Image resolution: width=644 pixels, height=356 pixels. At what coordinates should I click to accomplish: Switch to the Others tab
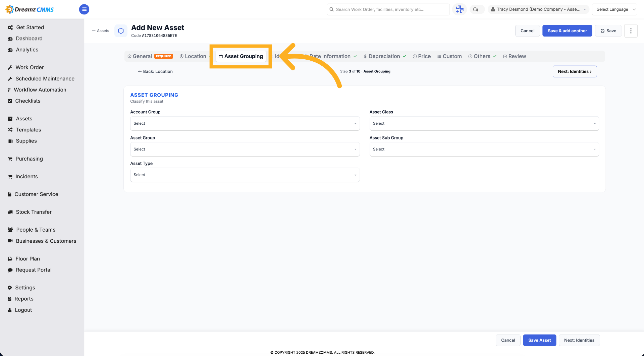pos(482,56)
